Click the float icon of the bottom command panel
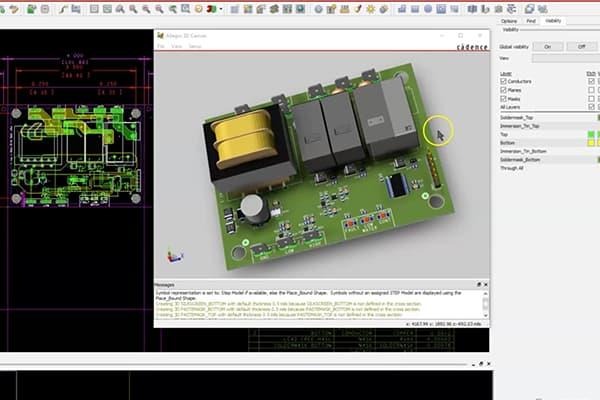600x400 pixels. [481, 364]
